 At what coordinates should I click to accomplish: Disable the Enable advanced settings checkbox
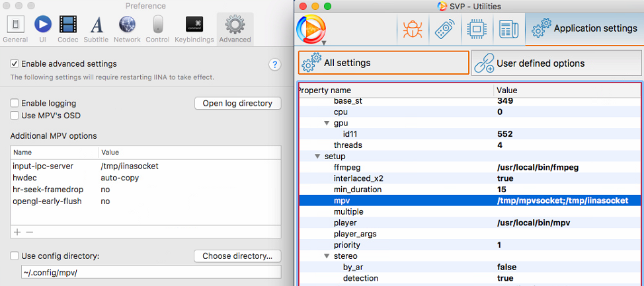pos(15,64)
